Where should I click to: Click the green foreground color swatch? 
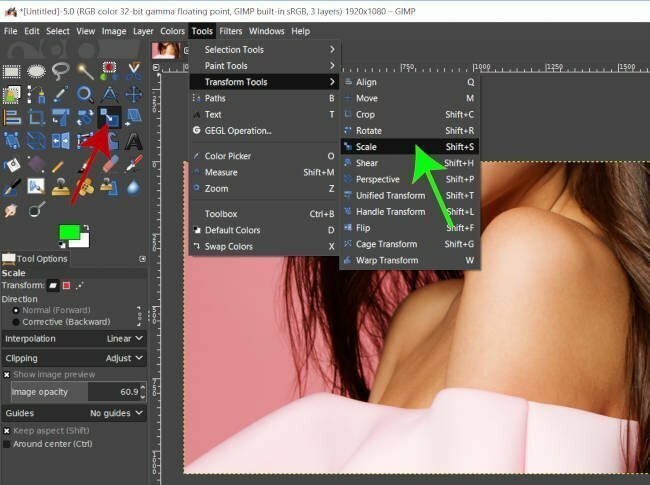coord(69,232)
